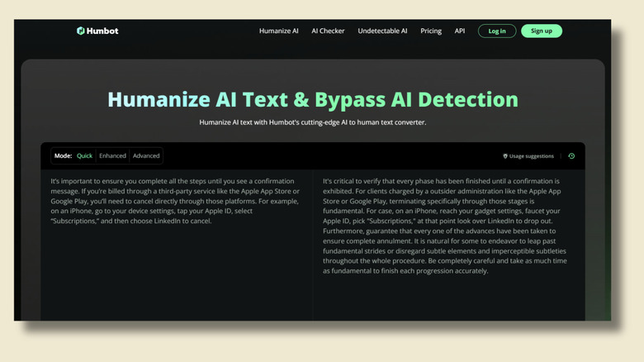This screenshot has height=362, width=644.
Task: Click the subtitle about Humbot's text converter
Action: (312, 122)
